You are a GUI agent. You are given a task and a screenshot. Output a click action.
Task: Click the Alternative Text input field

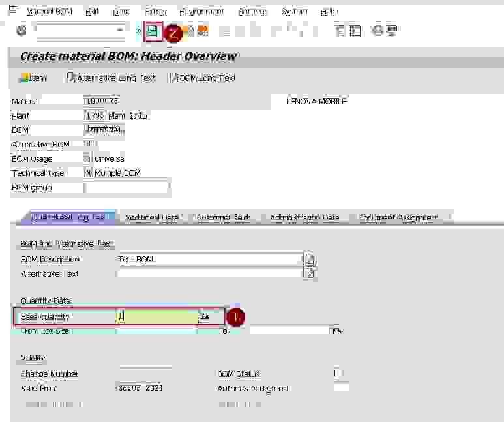[209, 274]
